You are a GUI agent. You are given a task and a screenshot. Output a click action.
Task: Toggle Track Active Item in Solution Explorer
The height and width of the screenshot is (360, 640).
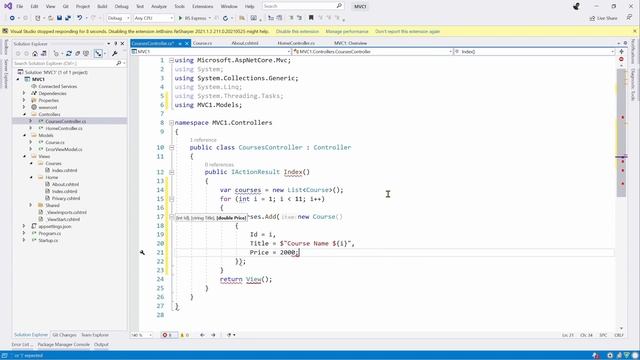[x=98, y=53]
